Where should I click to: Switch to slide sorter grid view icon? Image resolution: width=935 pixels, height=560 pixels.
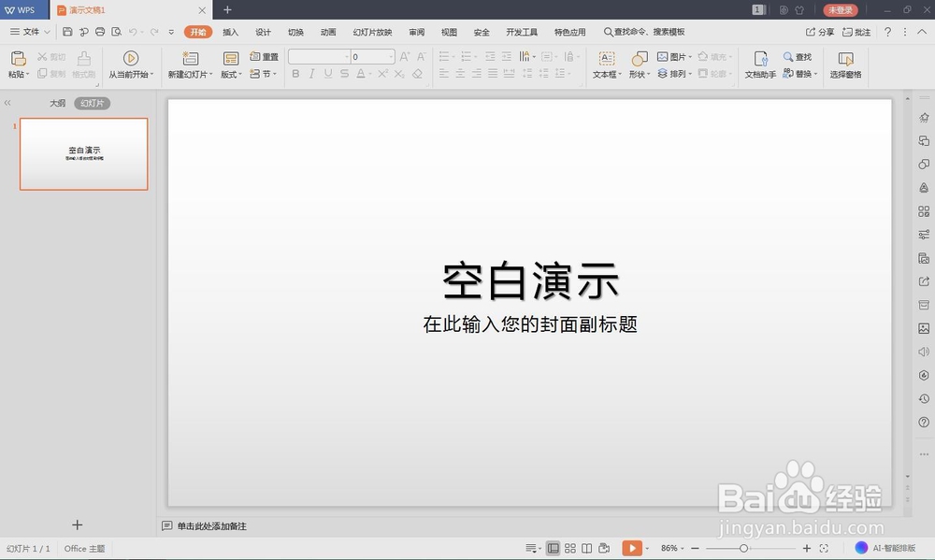tap(570, 548)
